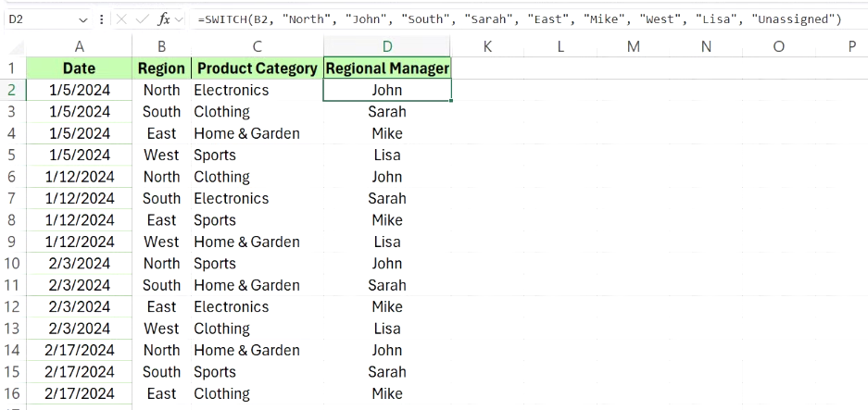Click South in row 11
Image resolution: width=868 pixels, height=410 pixels.
click(x=161, y=285)
